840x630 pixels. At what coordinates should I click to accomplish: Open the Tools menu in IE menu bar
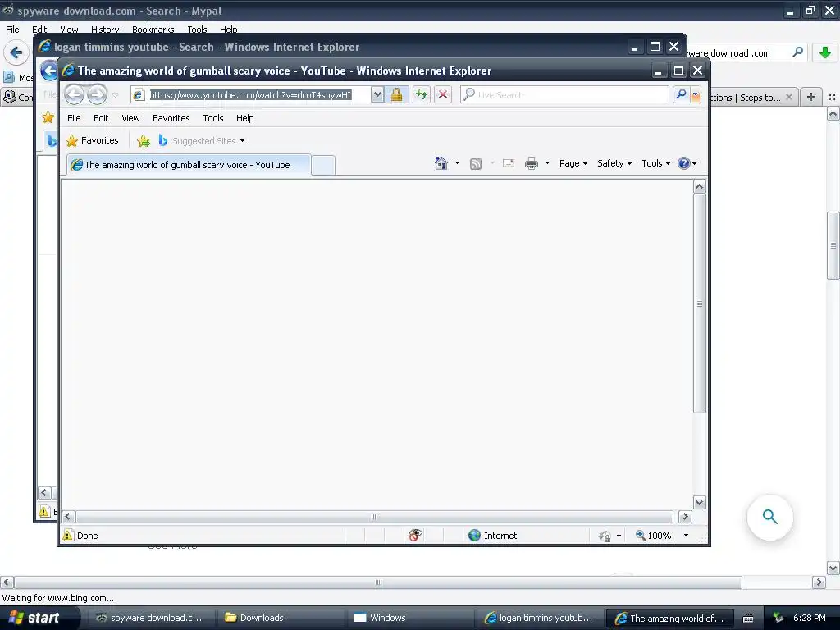pos(212,118)
